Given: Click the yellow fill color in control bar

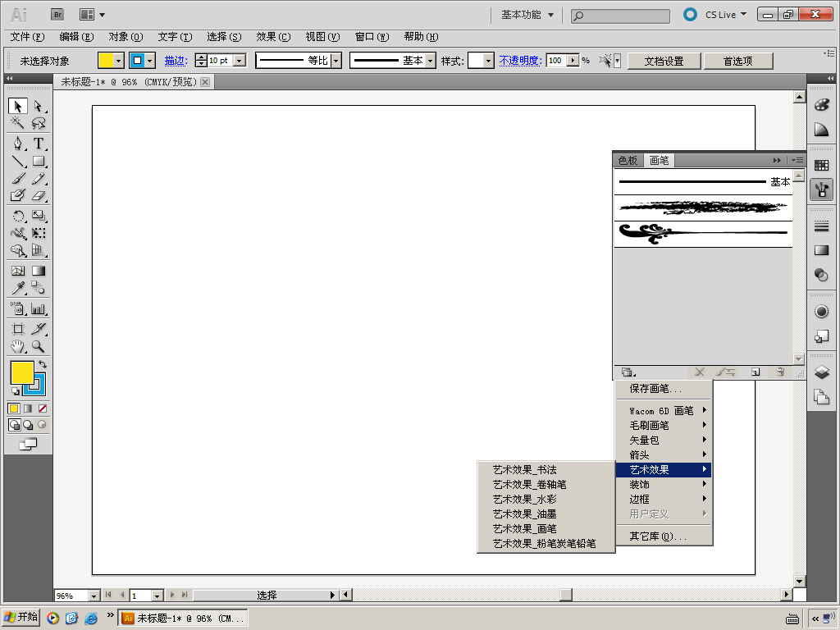Looking at the screenshot, I should [106, 61].
